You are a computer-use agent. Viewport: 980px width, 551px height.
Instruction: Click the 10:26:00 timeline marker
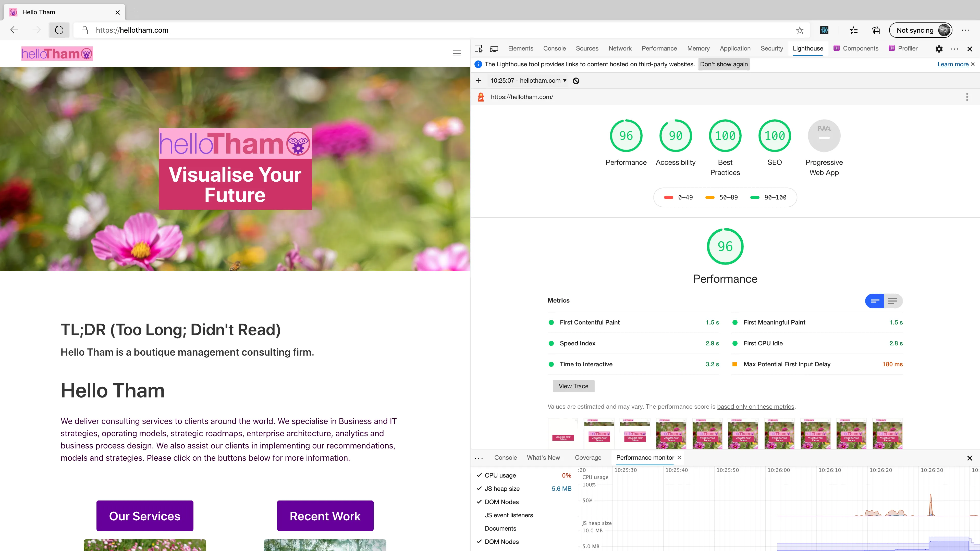click(x=778, y=470)
